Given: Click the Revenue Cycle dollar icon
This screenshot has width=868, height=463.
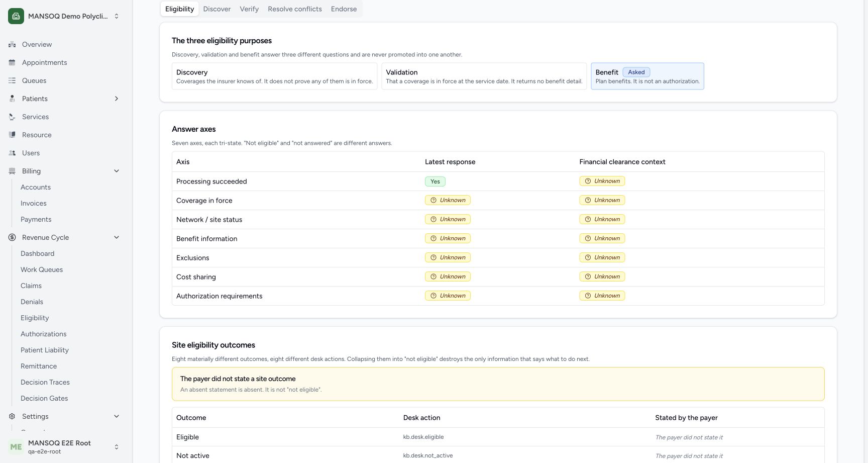Looking at the screenshot, I should coord(12,237).
